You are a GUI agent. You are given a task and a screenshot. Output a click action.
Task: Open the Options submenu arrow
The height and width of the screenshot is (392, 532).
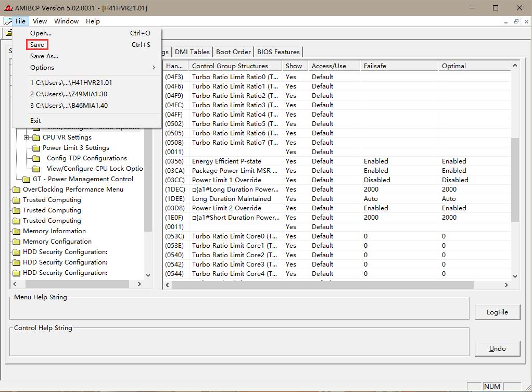point(154,68)
